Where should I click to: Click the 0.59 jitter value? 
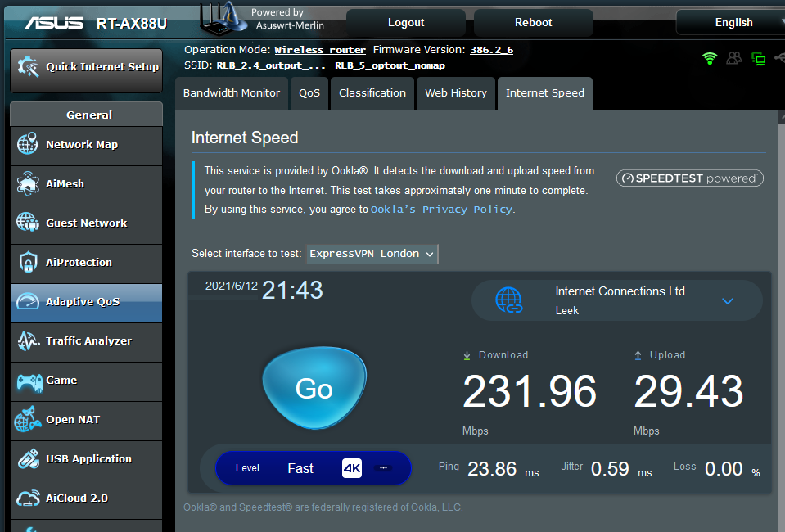(610, 469)
